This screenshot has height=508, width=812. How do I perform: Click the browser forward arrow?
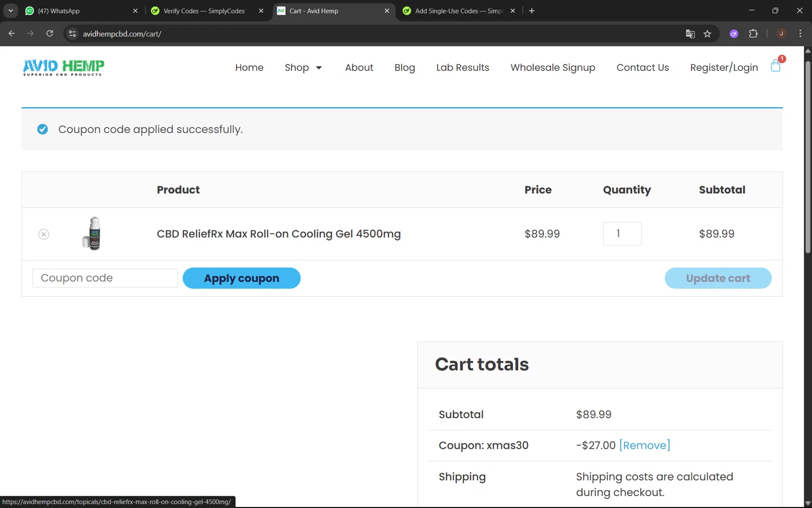(x=30, y=34)
